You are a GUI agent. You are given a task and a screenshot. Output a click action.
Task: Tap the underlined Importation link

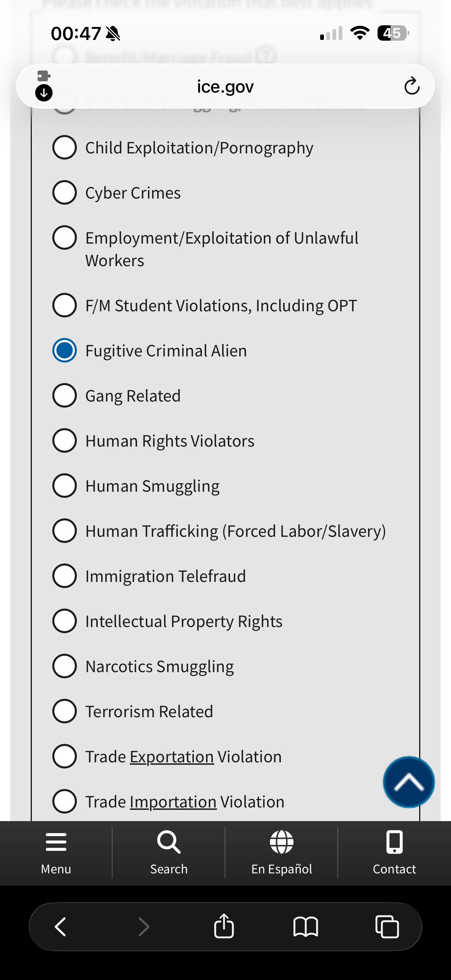coord(173,802)
